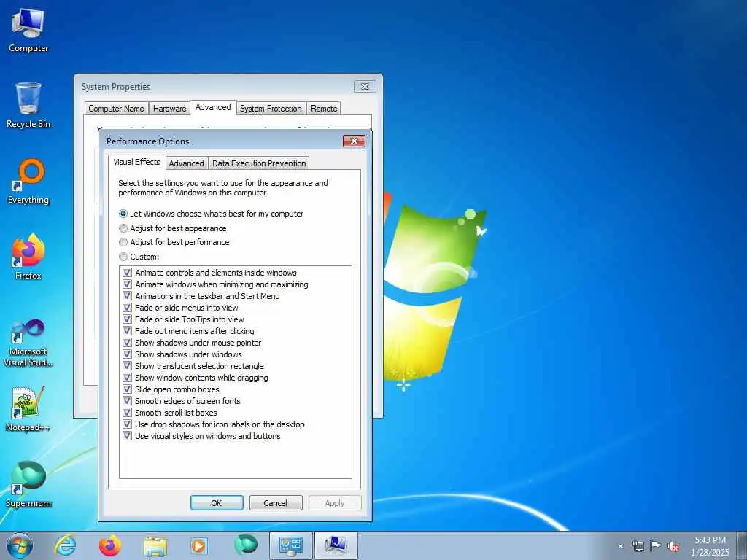Toggle 'Fade out menu items after clicking'

(127, 330)
